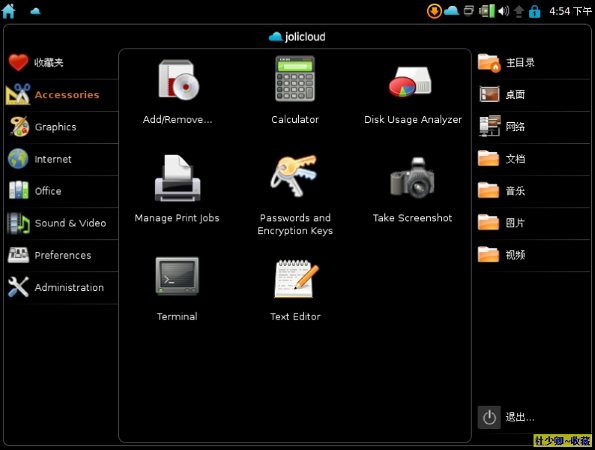Screen dimensions: 595x450
Task: Switch to Internet category
Action: tap(61, 159)
